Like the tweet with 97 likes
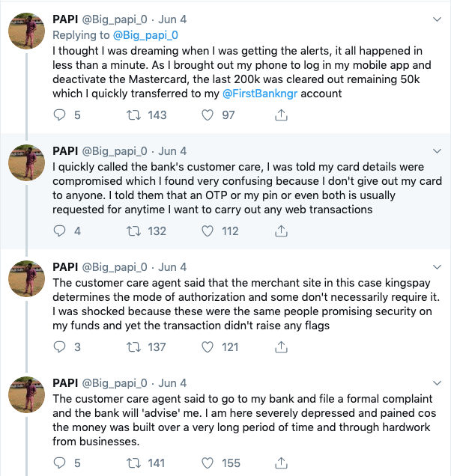This screenshot has height=476, width=451. [x=210, y=115]
